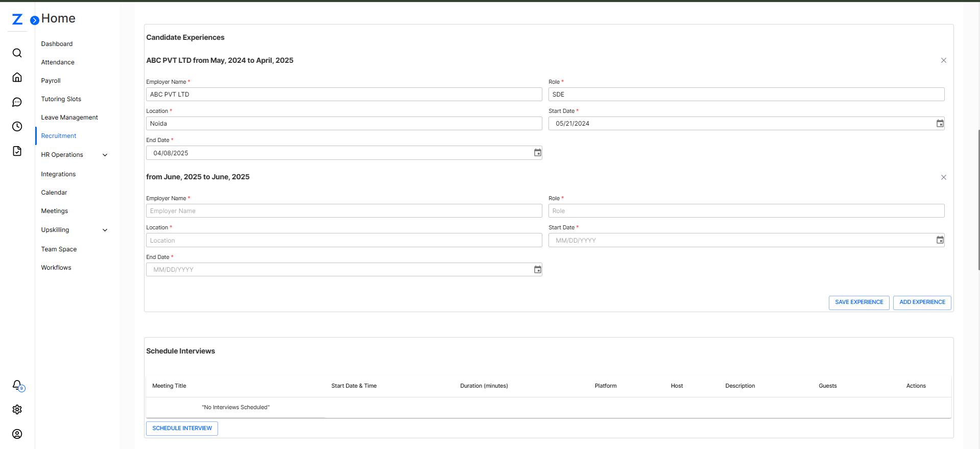980x449 pixels.
Task: Open the user profile icon
Action: point(17,434)
